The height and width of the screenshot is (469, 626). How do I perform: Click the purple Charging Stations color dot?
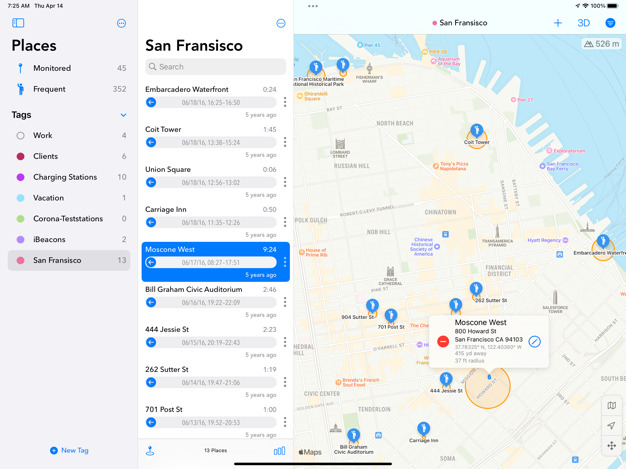pos(20,177)
